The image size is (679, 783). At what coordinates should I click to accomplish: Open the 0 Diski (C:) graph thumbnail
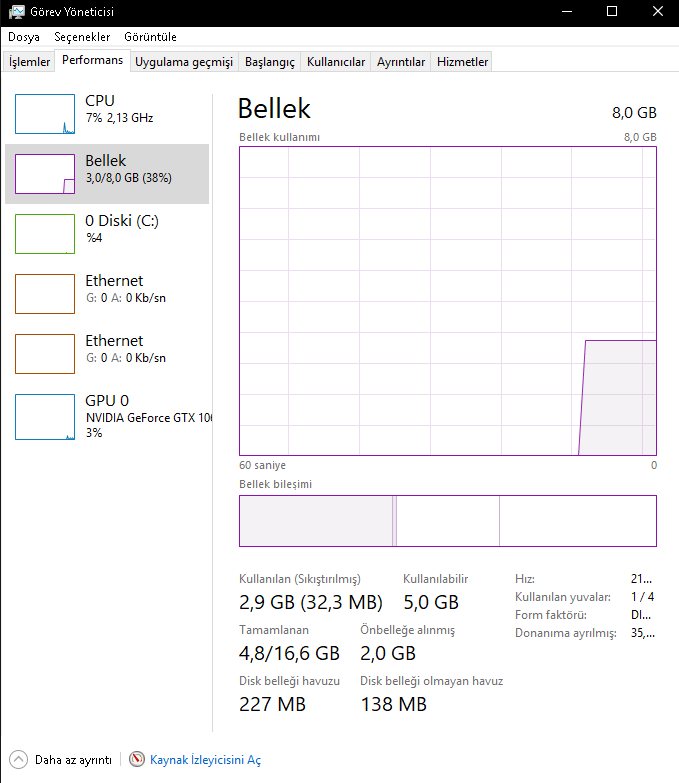point(45,234)
